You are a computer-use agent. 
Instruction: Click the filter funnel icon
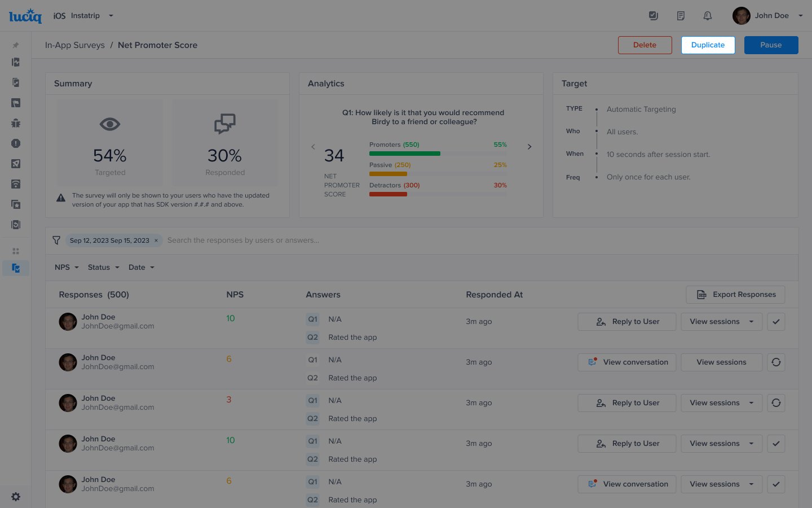(56, 240)
